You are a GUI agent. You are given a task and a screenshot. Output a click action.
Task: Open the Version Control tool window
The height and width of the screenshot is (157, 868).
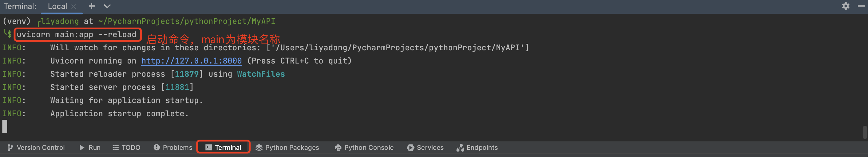tap(36, 148)
